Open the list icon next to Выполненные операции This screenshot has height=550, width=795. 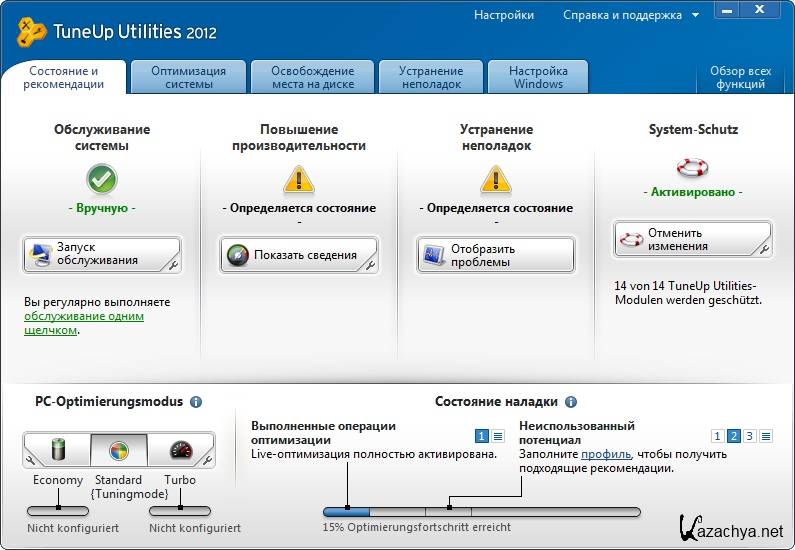coord(498,436)
